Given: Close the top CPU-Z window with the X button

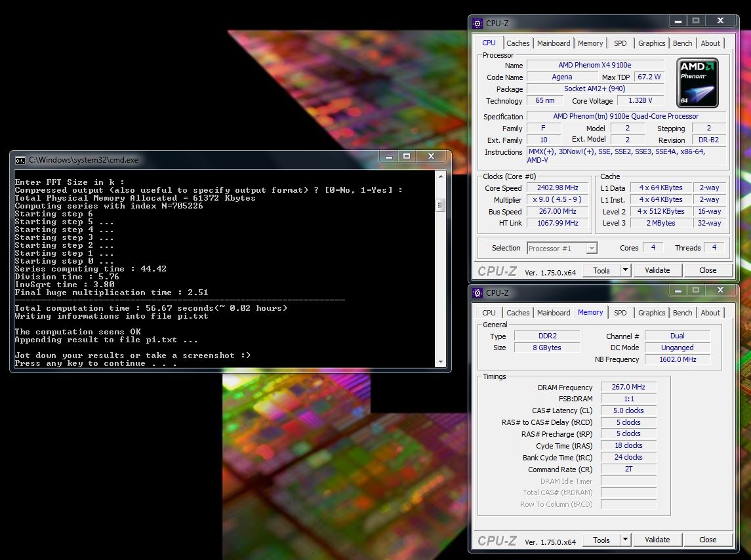Looking at the screenshot, I should [720, 21].
